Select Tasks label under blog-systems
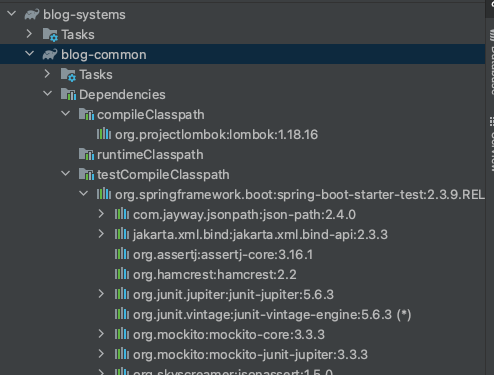Viewport: 494px width, 375px height. click(x=78, y=35)
